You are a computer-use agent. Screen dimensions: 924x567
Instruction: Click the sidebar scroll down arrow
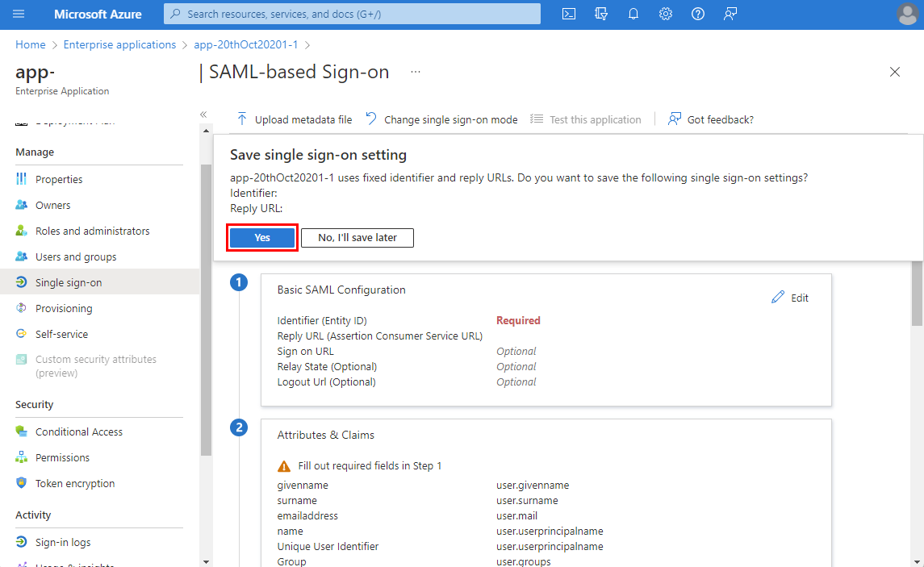(x=206, y=561)
